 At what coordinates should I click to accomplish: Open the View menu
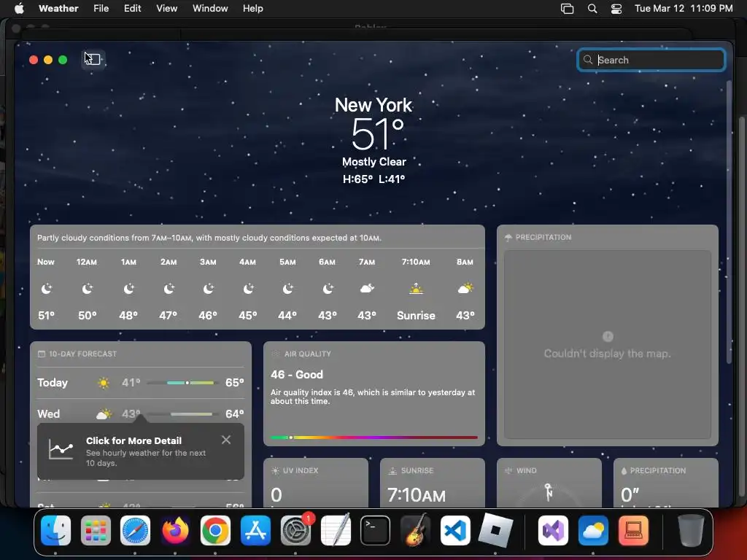point(167,8)
